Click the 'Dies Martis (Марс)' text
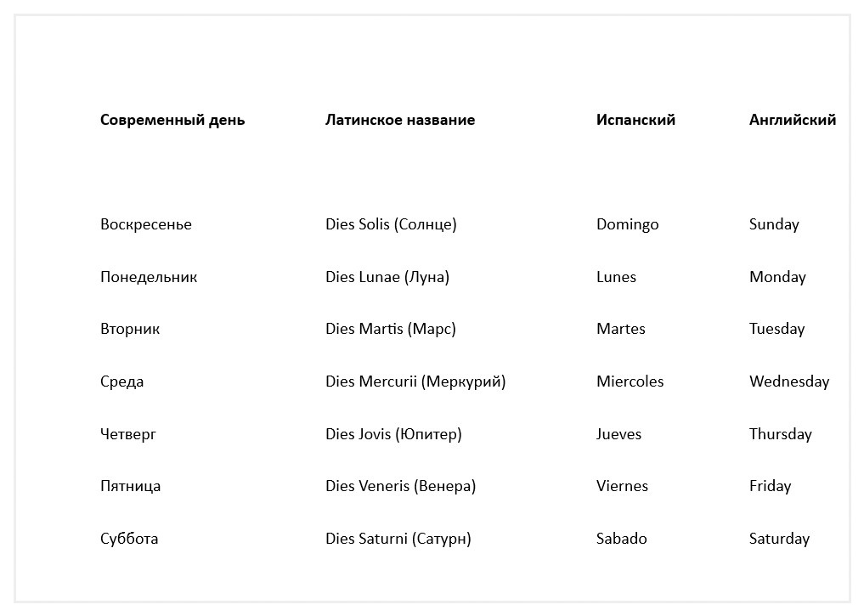 [x=391, y=329]
